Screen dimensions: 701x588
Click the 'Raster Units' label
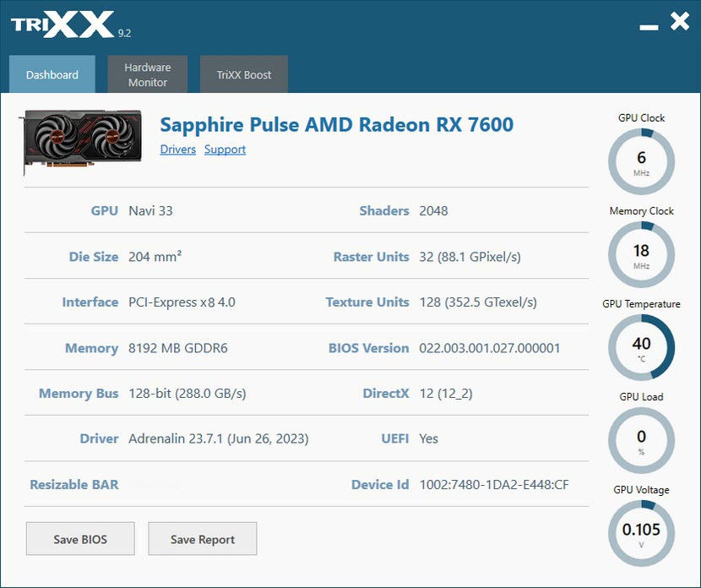(x=371, y=257)
